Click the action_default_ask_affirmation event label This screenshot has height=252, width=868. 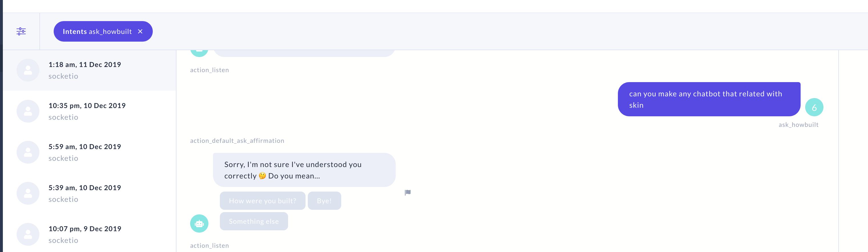(x=237, y=141)
